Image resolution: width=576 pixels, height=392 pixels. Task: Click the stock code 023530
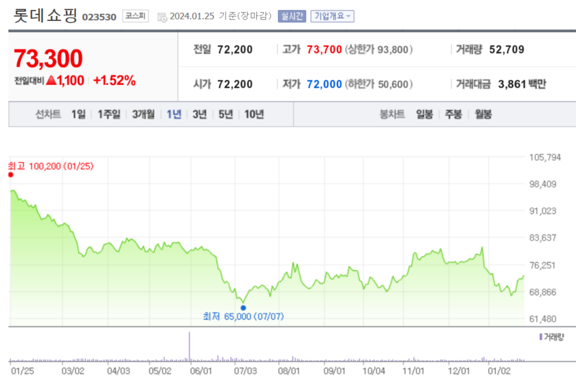99,17
